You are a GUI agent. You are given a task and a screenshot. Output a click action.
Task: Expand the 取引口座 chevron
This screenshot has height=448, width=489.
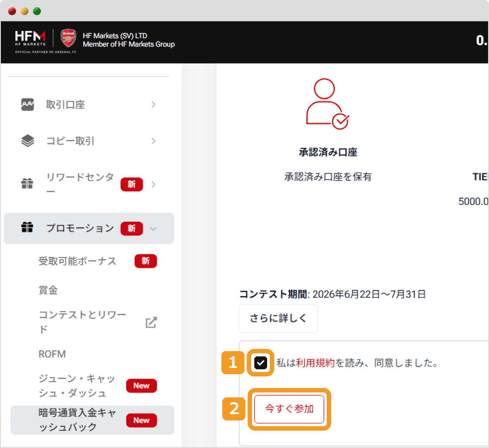coord(153,104)
